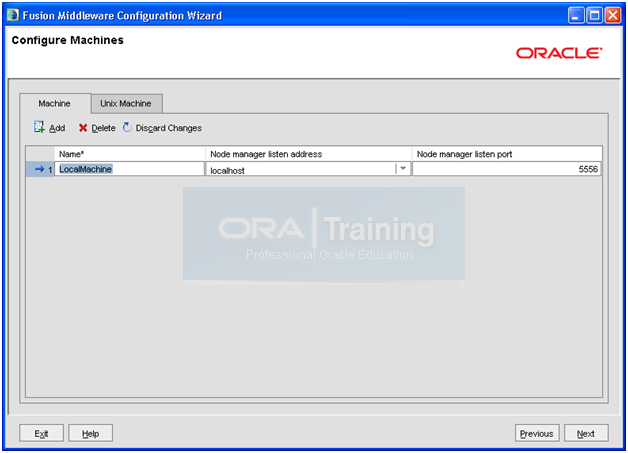
Task: Click the red Delete X icon
Action: click(83, 128)
